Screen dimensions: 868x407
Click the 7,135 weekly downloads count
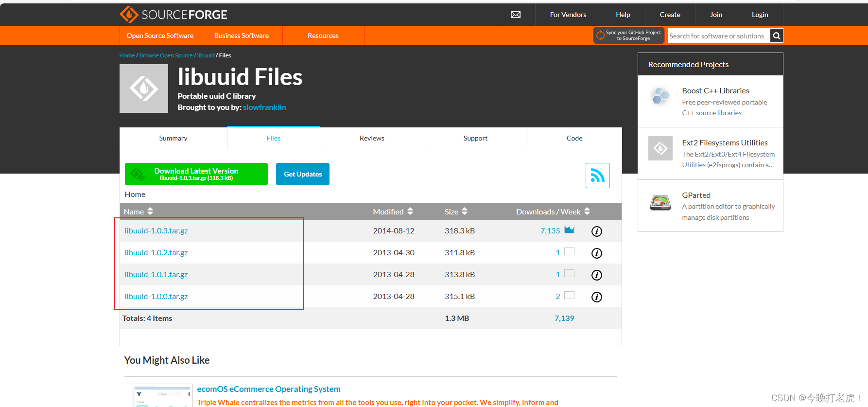550,230
